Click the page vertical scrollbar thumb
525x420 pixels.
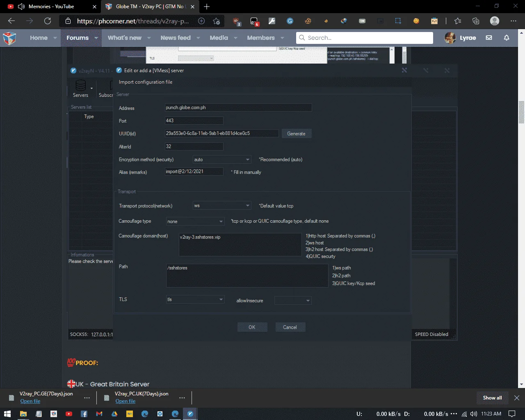tap(522, 112)
